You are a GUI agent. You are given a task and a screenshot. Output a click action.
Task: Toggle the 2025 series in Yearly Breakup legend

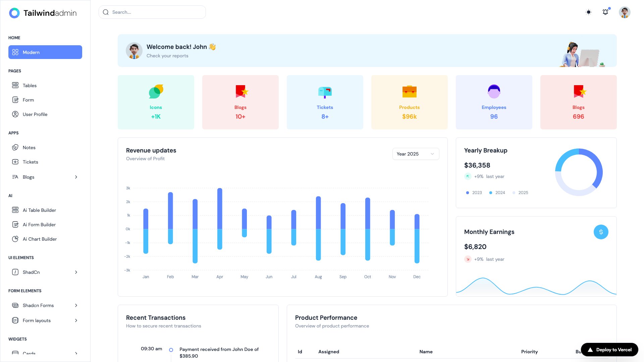(x=514, y=193)
